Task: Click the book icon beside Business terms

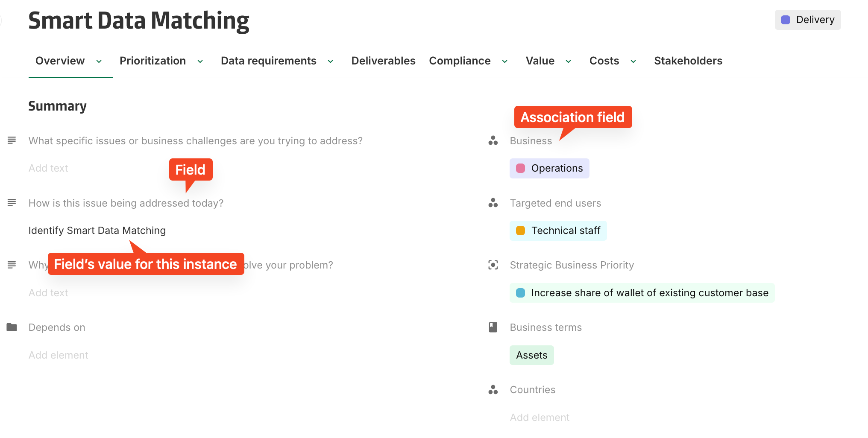Action: [493, 327]
